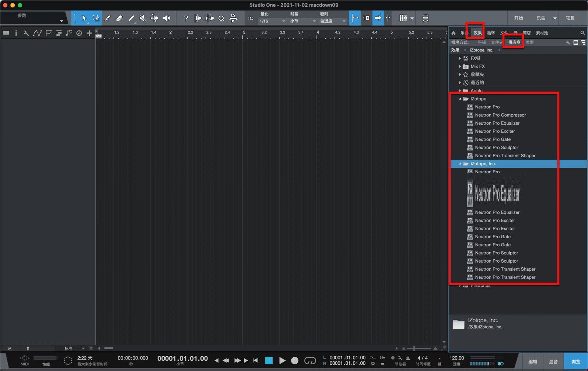
Task: Select the Bend tool
Action: coord(155,18)
